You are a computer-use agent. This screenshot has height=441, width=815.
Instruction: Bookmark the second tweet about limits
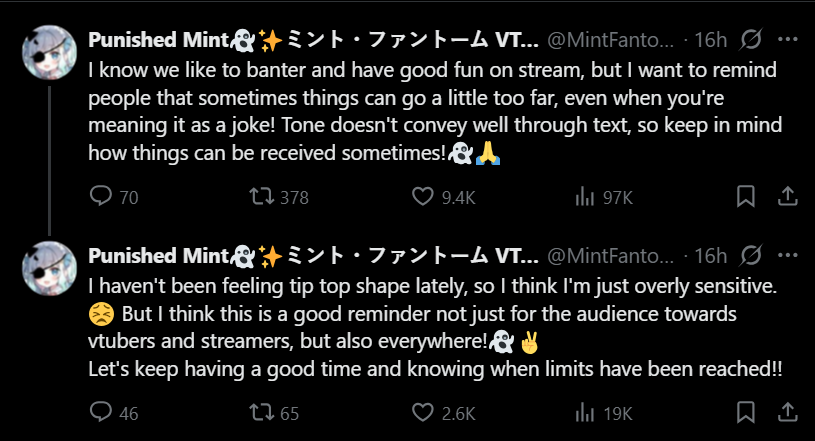pyautogui.click(x=745, y=412)
